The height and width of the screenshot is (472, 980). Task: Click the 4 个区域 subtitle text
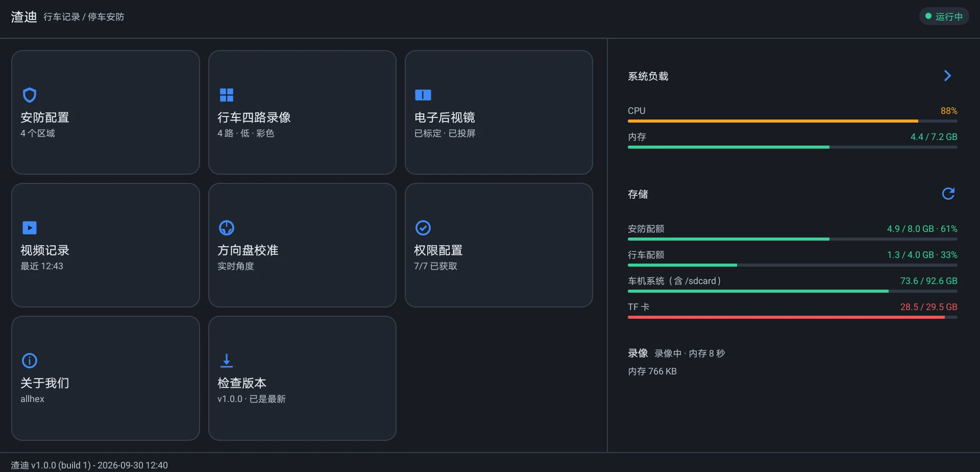[x=38, y=133]
